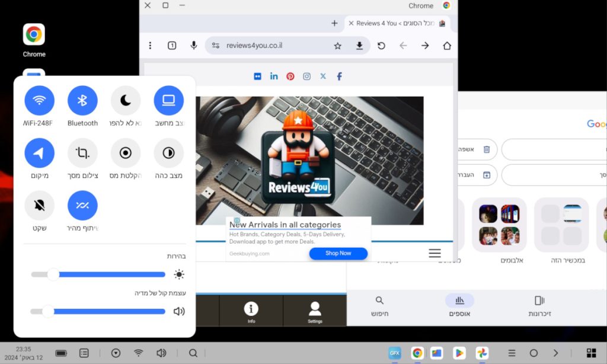The image size is (607, 364).
Task: Open New Arrivals in all categories link
Action: click(x=285, y=225)
